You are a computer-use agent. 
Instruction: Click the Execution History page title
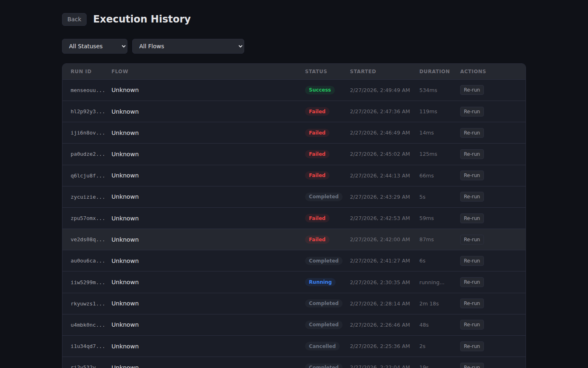click(142, 19)
